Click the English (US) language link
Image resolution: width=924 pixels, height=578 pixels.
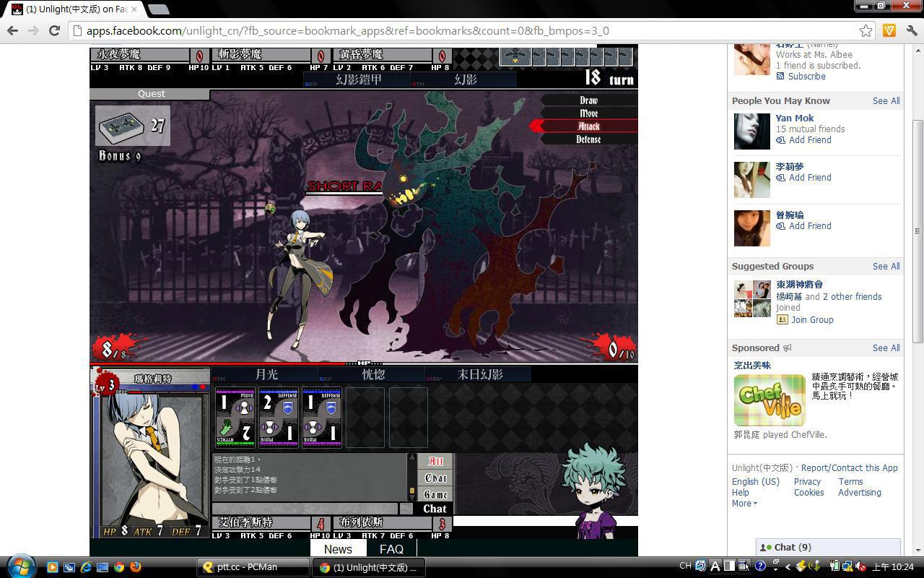point(756,482)
